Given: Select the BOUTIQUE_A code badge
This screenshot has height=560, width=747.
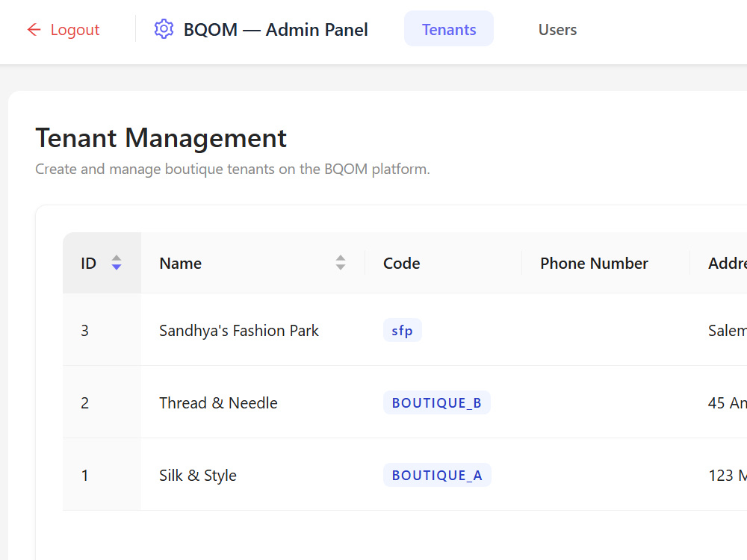Looking at the screenshot, I should click(x=437, y=475).
